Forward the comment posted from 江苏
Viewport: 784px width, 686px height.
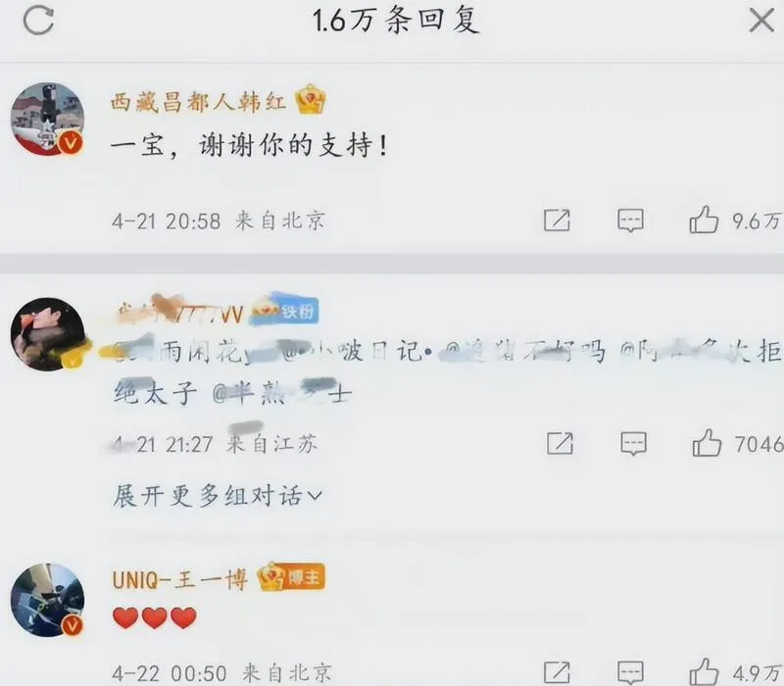560,444
